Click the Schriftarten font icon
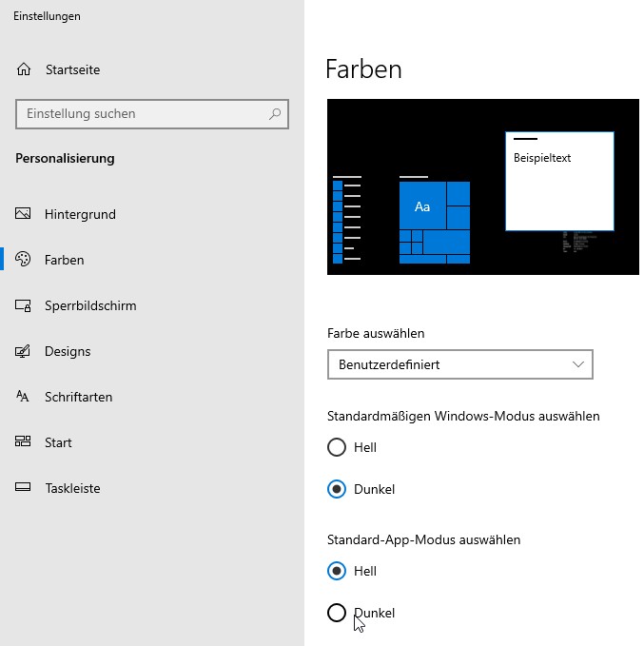Viewport: 644px width, 646px height. click(x=24, y=397)
